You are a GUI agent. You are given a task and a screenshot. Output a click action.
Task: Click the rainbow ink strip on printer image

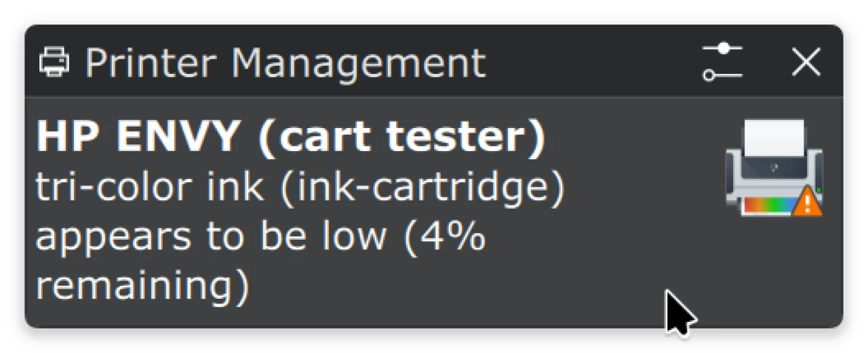[767, 205]
